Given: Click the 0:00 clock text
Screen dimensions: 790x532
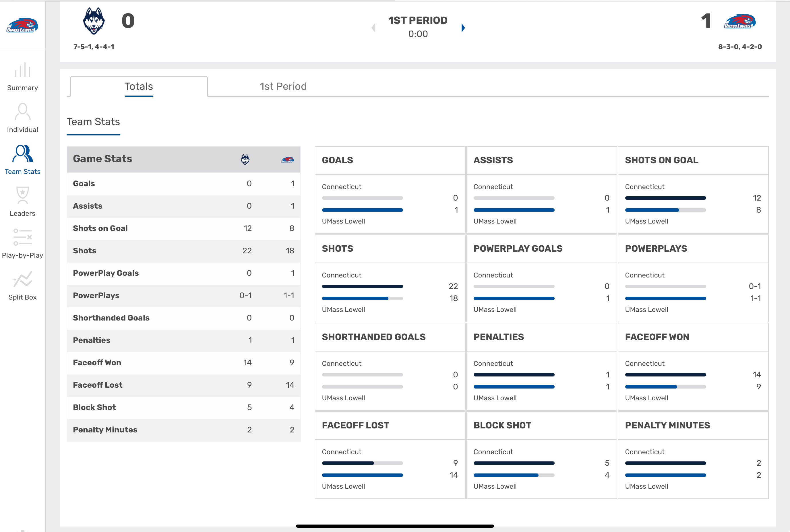Looking at the screenshot, I should 418,34.
